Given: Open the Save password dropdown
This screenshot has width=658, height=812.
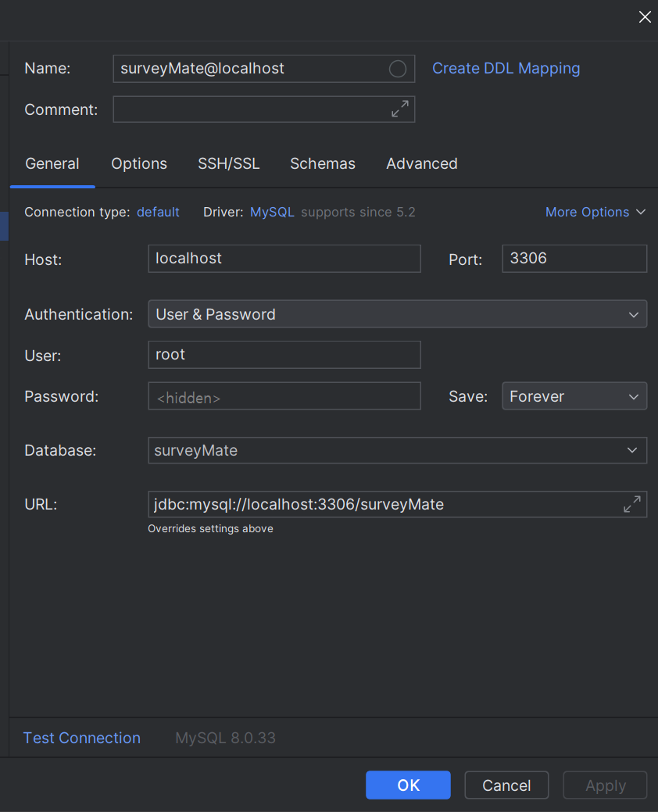Looking at the screenshot, I should (574, 396).
